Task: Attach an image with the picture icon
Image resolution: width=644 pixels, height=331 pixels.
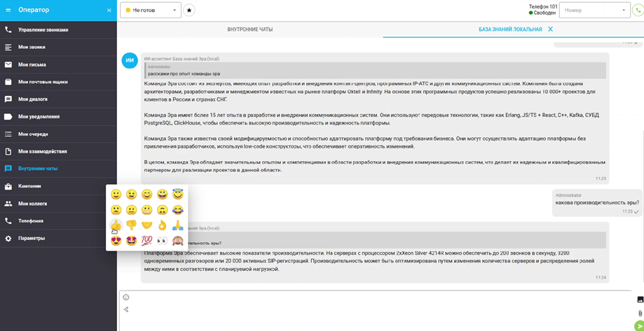Action: coord(640,300)
